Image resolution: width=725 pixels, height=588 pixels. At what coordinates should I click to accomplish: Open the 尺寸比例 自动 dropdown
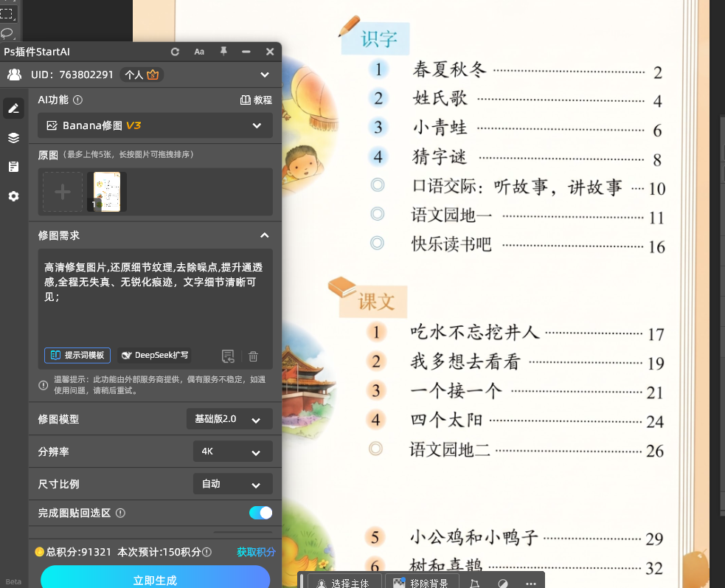232,484
